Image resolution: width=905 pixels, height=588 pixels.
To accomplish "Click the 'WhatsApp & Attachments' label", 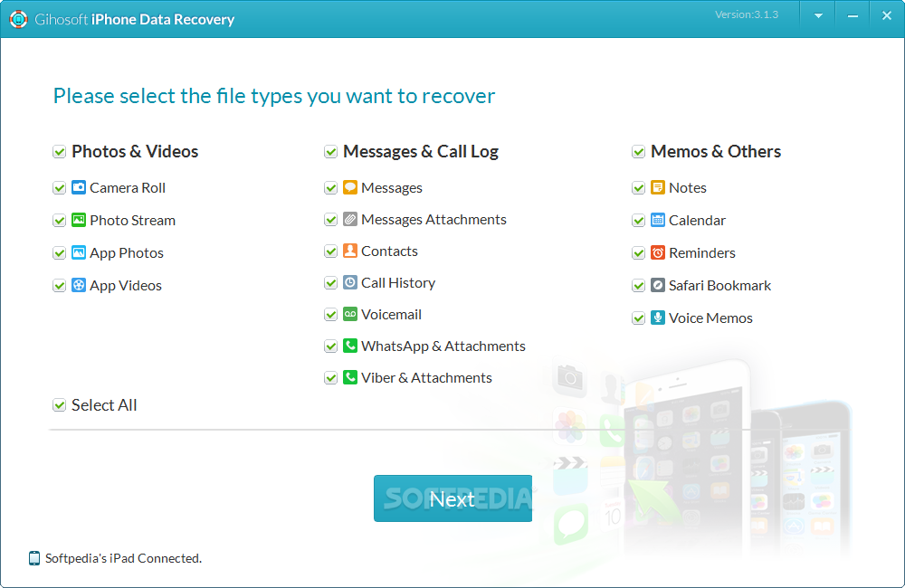I will click(x=443, y=346).
